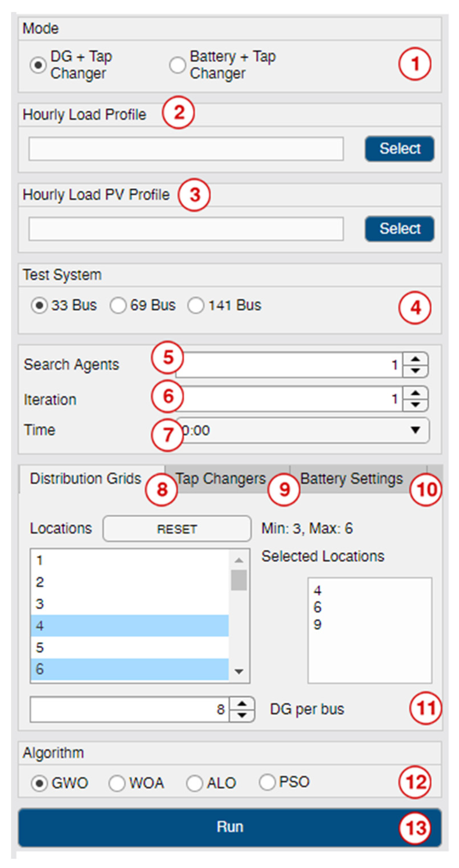The image size is (459, 868).
Task: Open the Time dropdown
Action: tap(415, 430)
